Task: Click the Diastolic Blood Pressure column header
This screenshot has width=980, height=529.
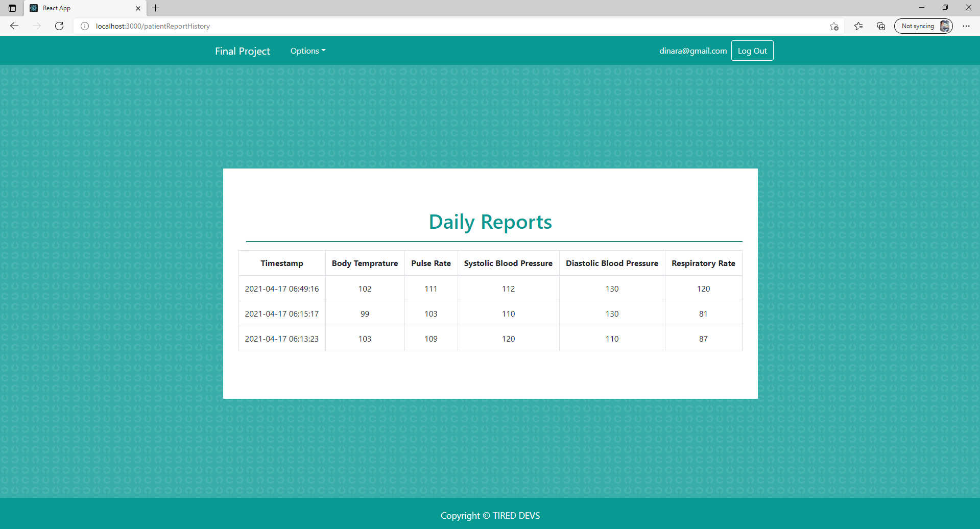Action: pos(612,263)
